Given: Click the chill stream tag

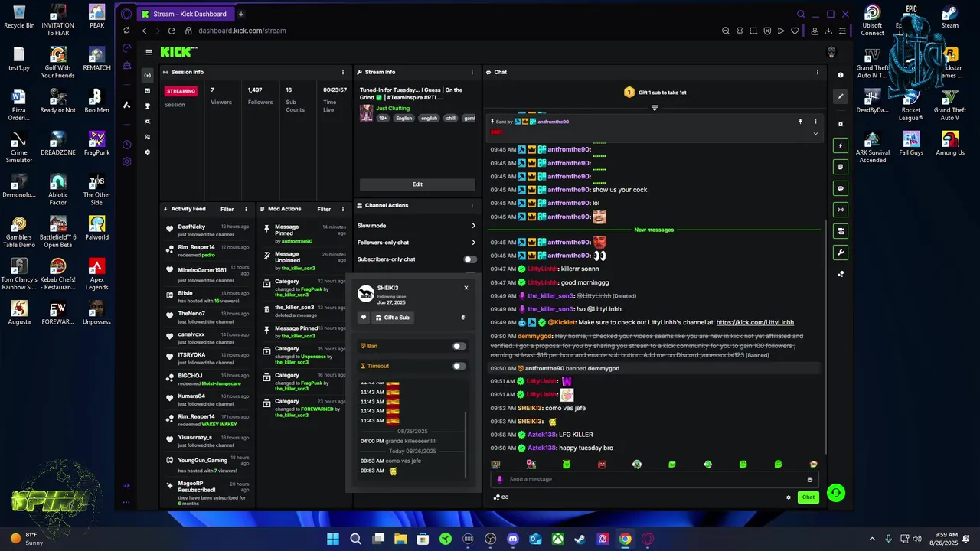Looking at the screenshot, I should tap(450, 119).
